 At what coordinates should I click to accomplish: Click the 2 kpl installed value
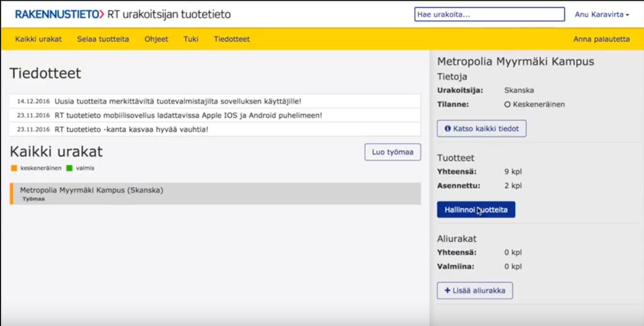pyautogui.click(x=513, y=186)
